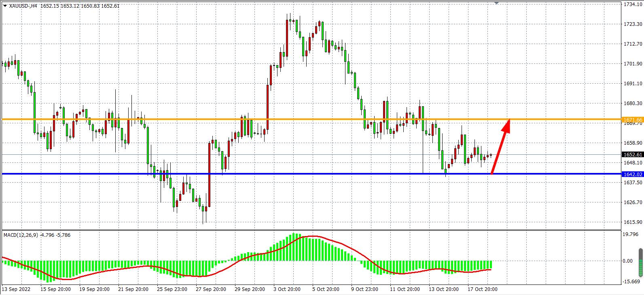Select the blue horizontal support line
Image resolution: width=644 pixels, height=295 pixels.
pos(283,174)
